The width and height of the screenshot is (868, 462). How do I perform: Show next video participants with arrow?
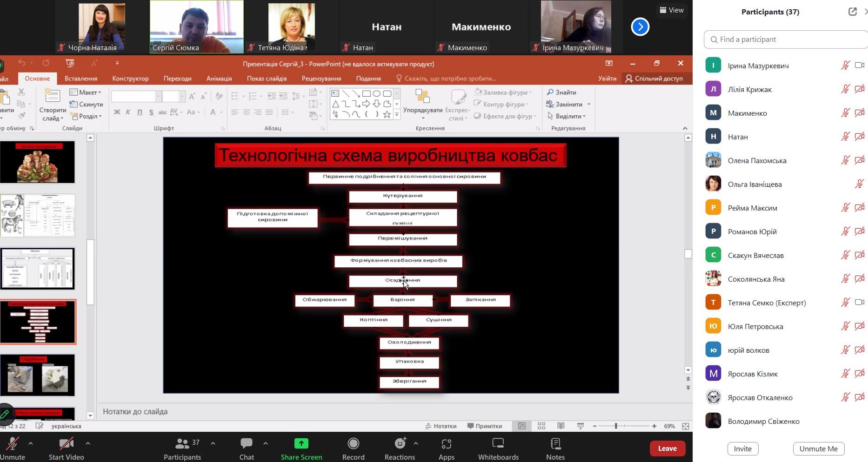[x=640, y=26]
